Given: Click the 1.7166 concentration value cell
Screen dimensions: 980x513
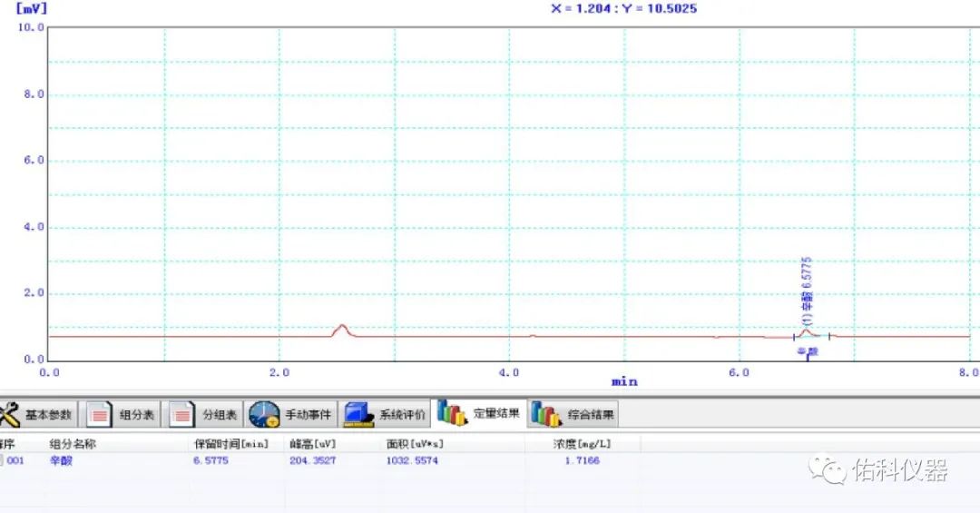Looking at the screenshot, I should 583,460.
